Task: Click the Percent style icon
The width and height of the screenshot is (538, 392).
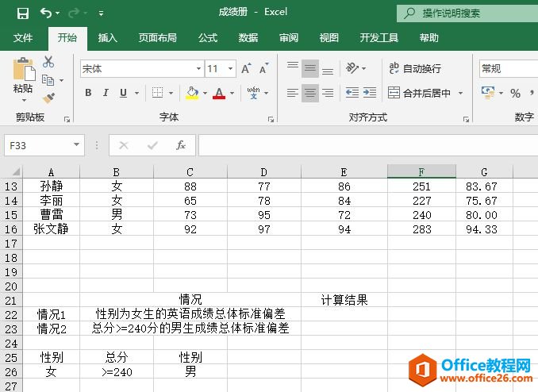Action: 515,93
